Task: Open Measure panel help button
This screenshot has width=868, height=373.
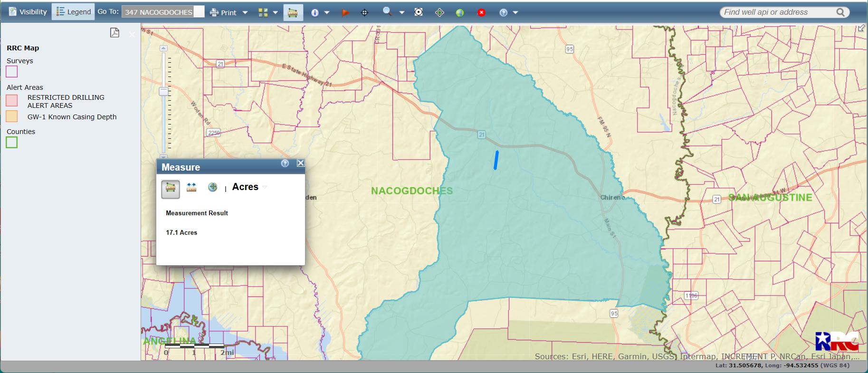Action: point(285,163)
